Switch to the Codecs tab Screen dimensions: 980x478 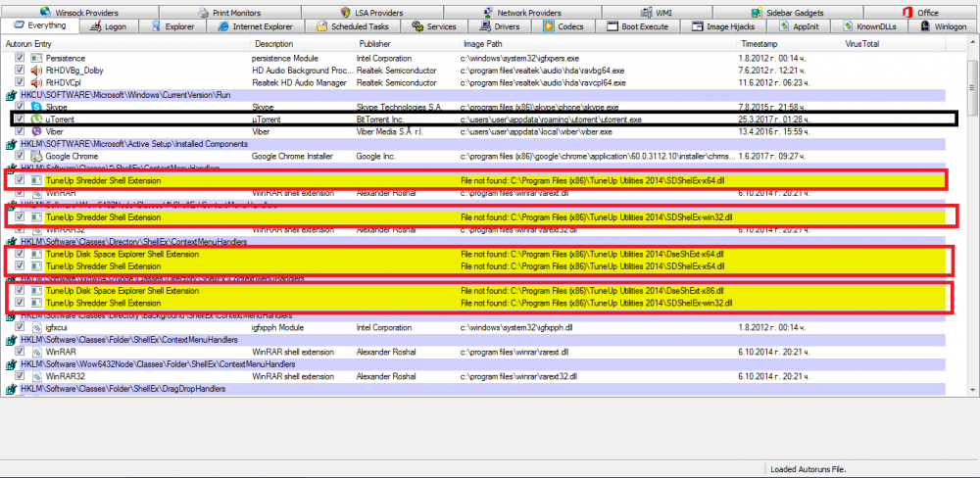pos(563,26)
